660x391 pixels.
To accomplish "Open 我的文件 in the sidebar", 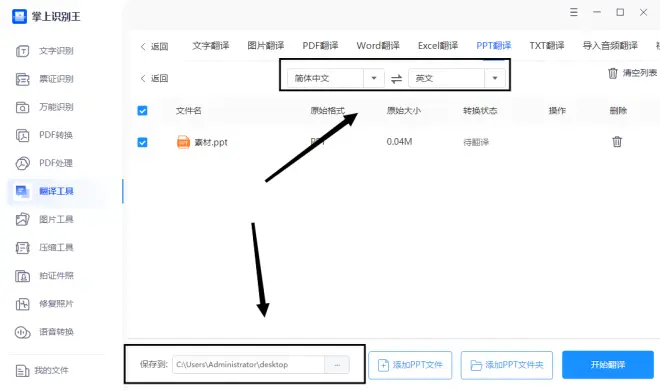I will pos(42,370).
